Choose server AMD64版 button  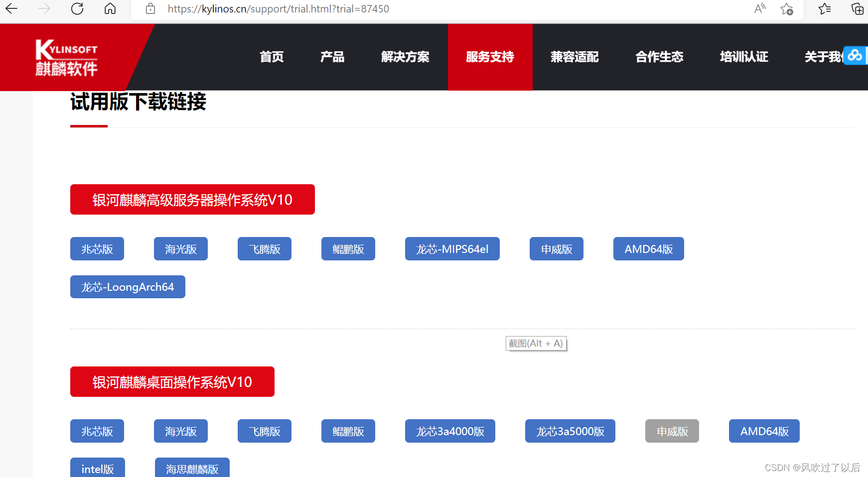(x=649, y=249)
